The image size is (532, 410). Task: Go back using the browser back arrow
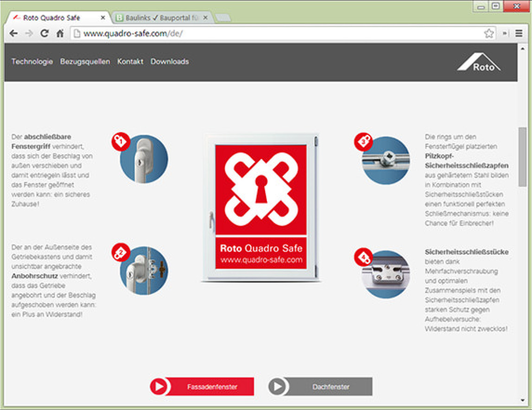pyautogui.click(x=13, y=33)
